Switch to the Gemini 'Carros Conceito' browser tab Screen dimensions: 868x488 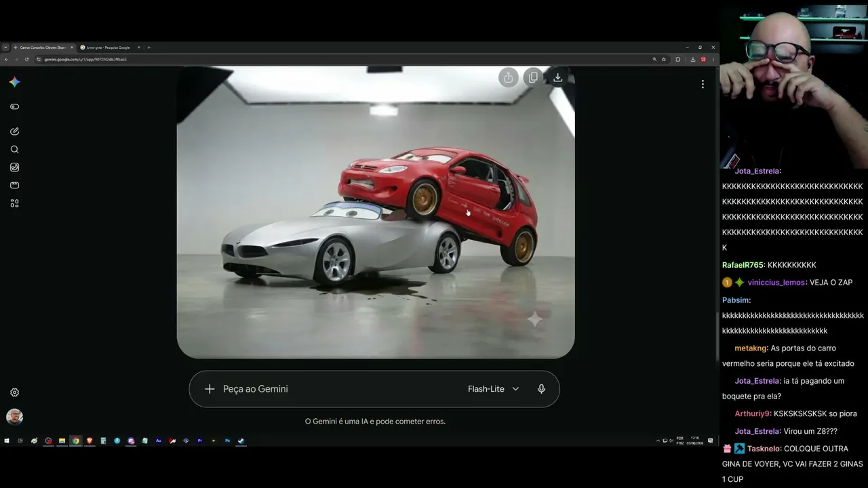tap(43, 47)
